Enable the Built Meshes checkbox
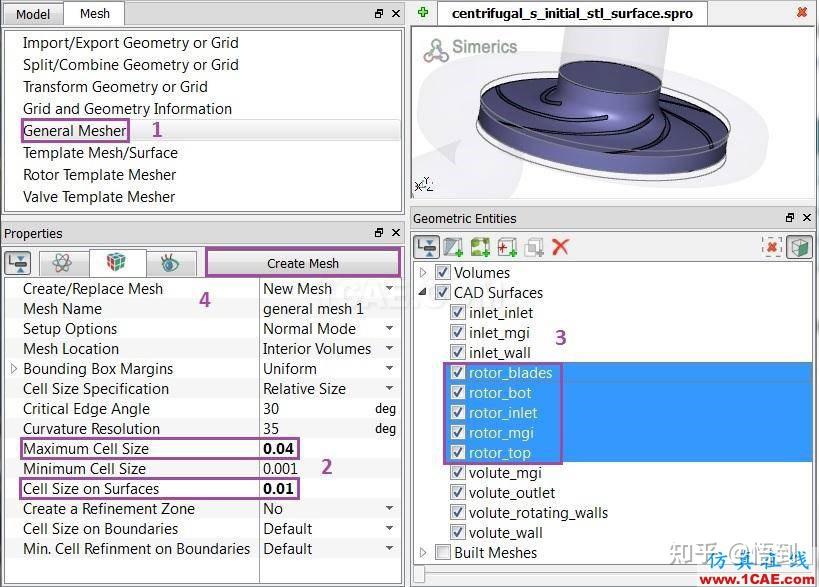Viewport: 819px width, 587px height. pos(443,553)
